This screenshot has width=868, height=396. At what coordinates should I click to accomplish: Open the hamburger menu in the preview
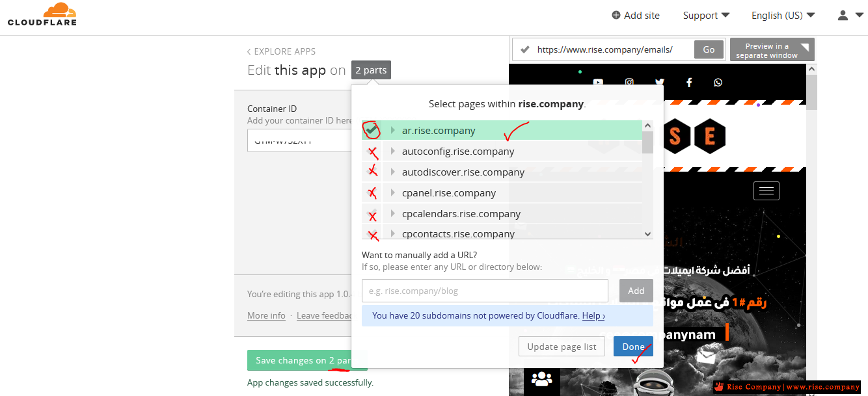(x=766, y=191)
